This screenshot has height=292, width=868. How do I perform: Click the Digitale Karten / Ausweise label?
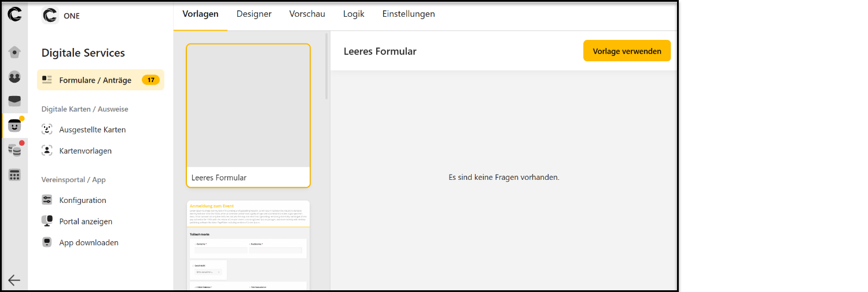tap(85, 109)
